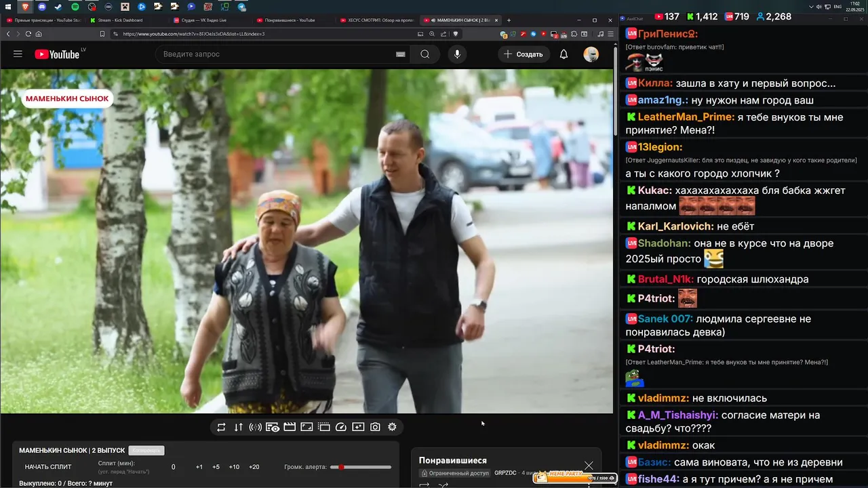Open the Windows Start menu
The image size is (868, 488).
(x=7, y=7)
